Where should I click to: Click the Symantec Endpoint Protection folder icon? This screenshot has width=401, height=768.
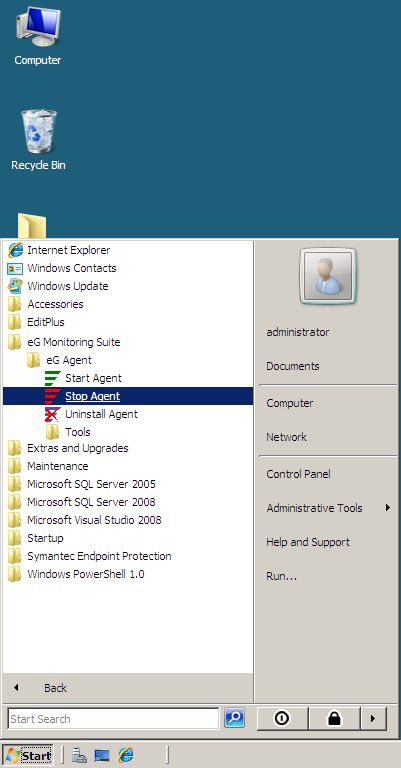(x=15, y=556)
